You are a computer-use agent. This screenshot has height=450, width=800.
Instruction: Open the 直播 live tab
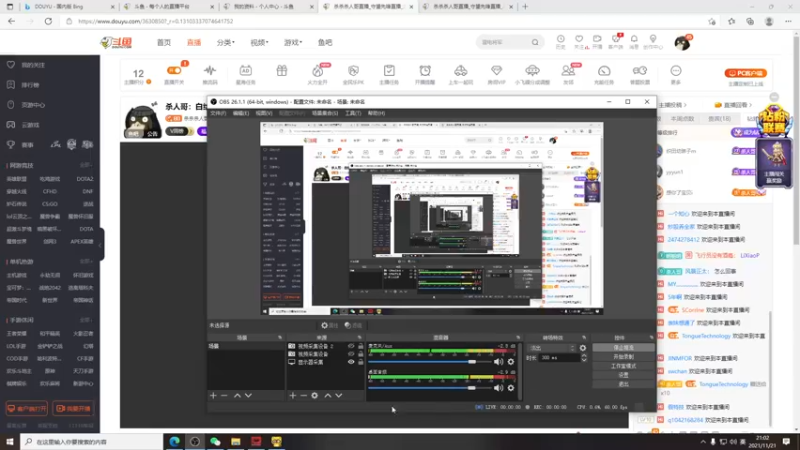tap(194, 42)
